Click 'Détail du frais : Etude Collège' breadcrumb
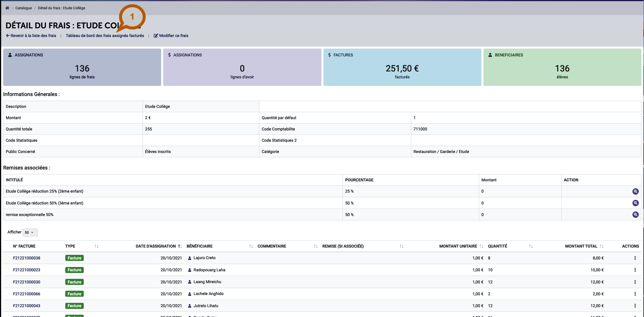The width and height of the screenshot is (644, 317). pos(62,8)
